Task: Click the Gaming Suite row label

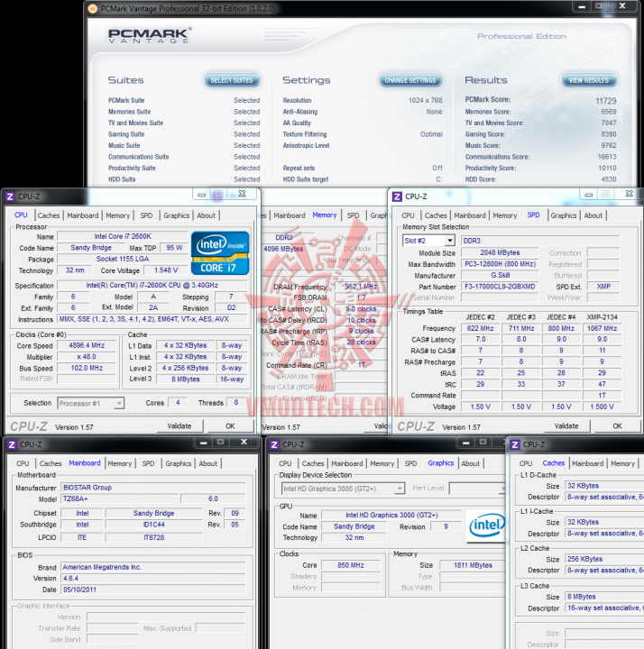Action: click(x=126, y=134)
